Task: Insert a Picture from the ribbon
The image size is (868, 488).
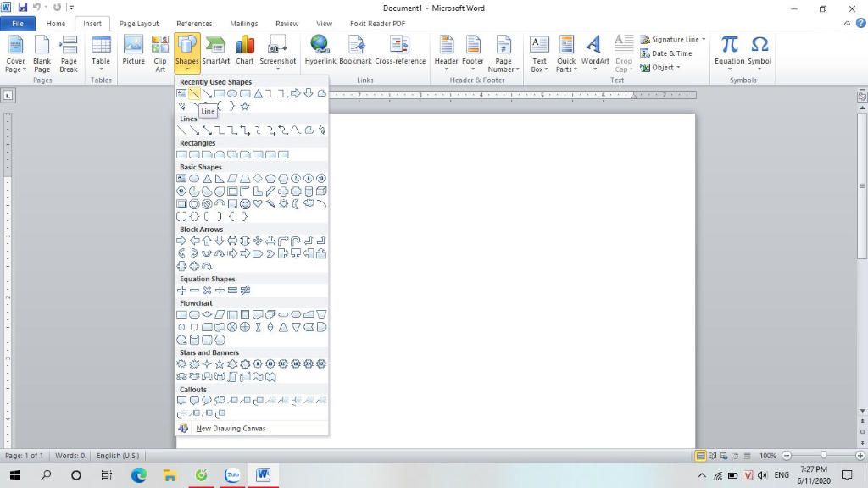Action: (133, 50)
